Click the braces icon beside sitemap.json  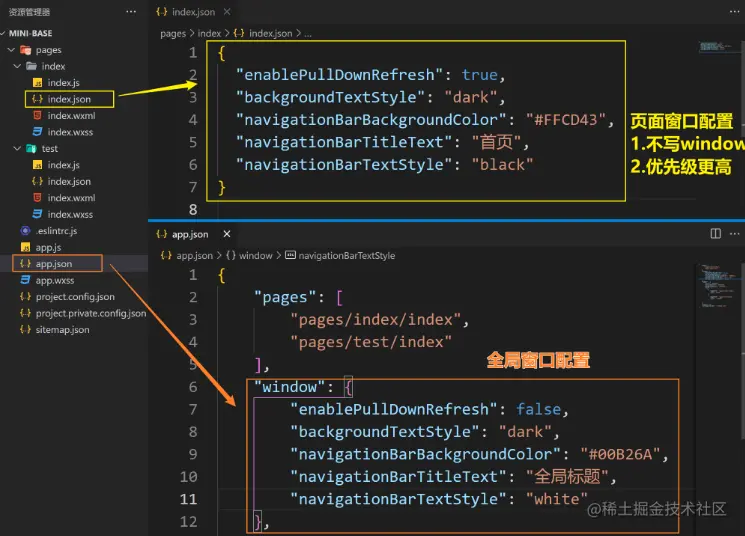click(x=26, y=330)
